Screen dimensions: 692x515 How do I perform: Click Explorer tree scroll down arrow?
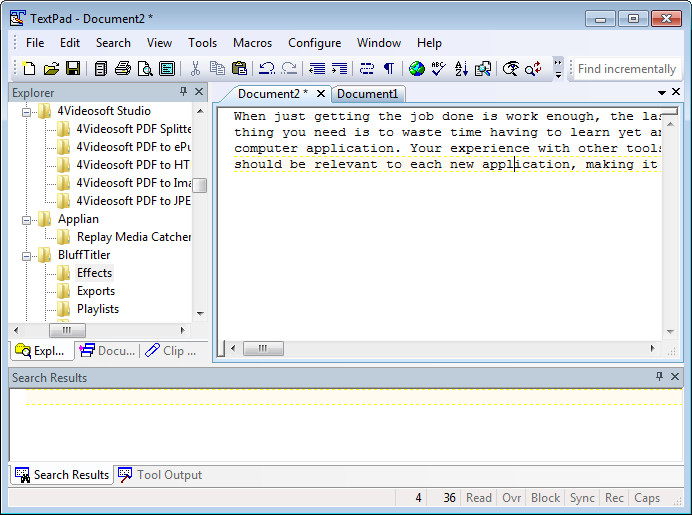[x=200, y=314]
